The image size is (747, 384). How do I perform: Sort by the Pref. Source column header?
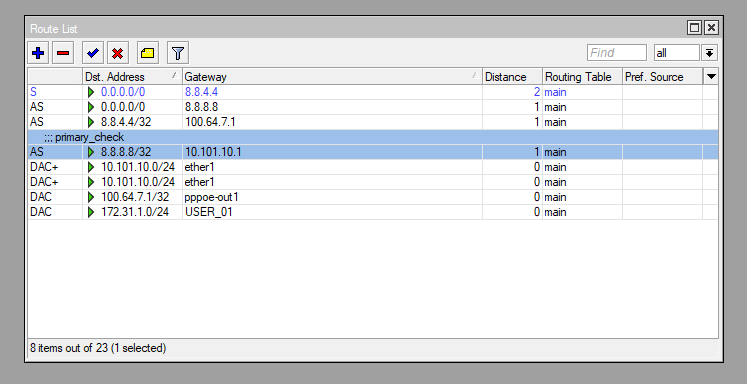(x=662, y=77)
